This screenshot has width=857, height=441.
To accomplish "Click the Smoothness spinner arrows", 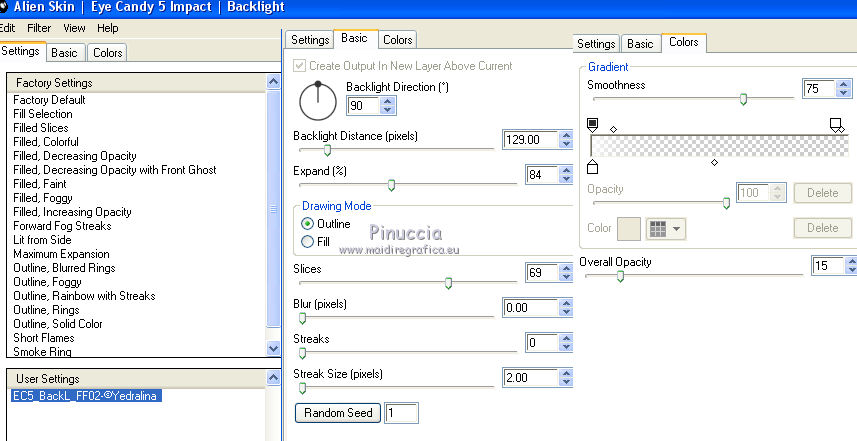I will 844,89.
